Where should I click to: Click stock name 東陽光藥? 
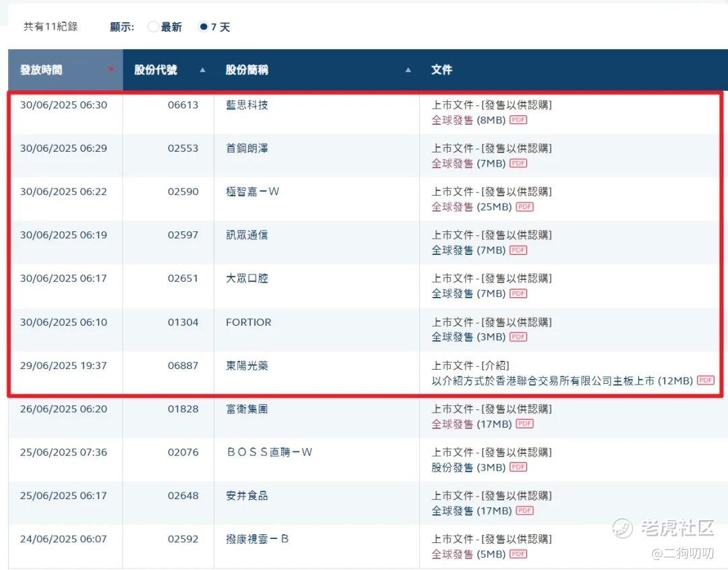247,366
